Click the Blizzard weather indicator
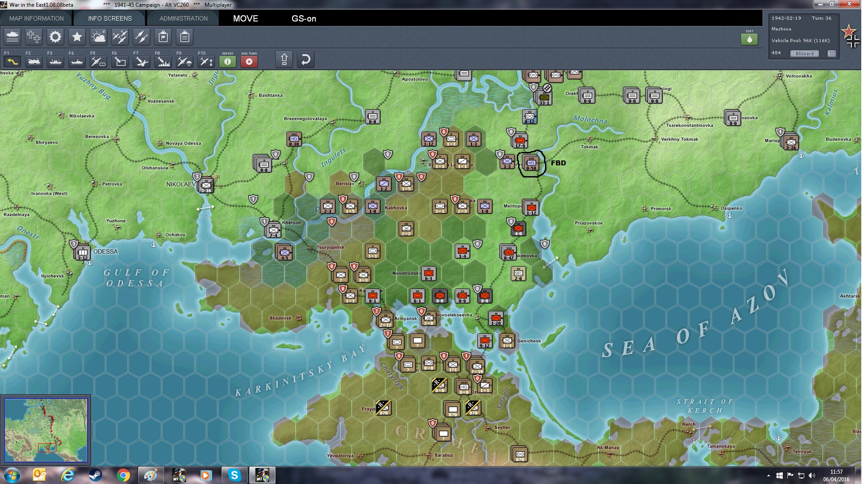Screen dimensions: 868x484 (805, 53)
